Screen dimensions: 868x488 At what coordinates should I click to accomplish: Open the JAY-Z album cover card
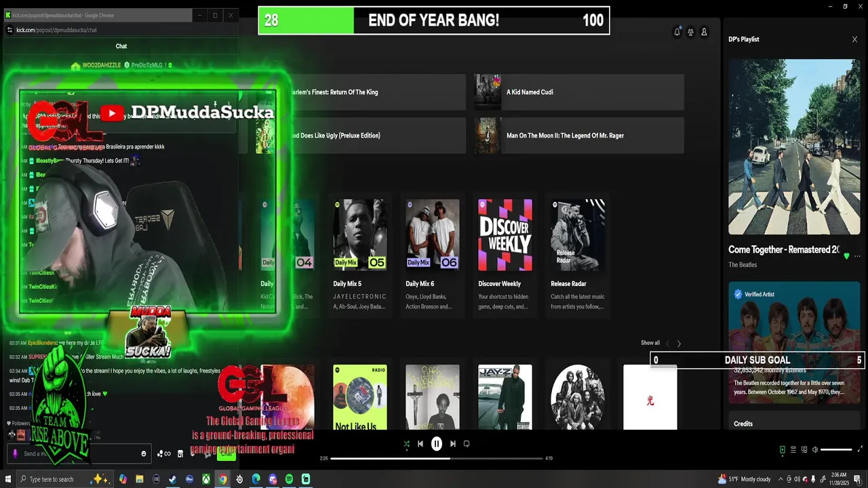[x=505, y=397]
